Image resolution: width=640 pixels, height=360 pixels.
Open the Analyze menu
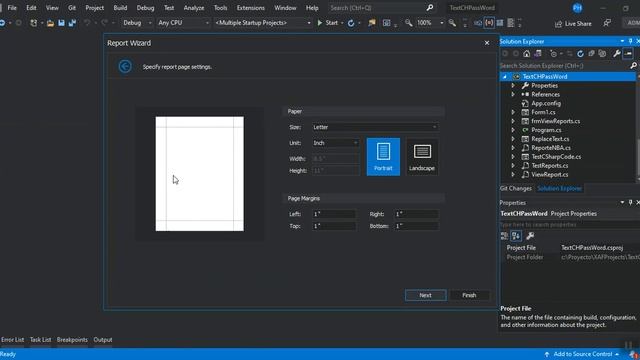coord(194,8)
